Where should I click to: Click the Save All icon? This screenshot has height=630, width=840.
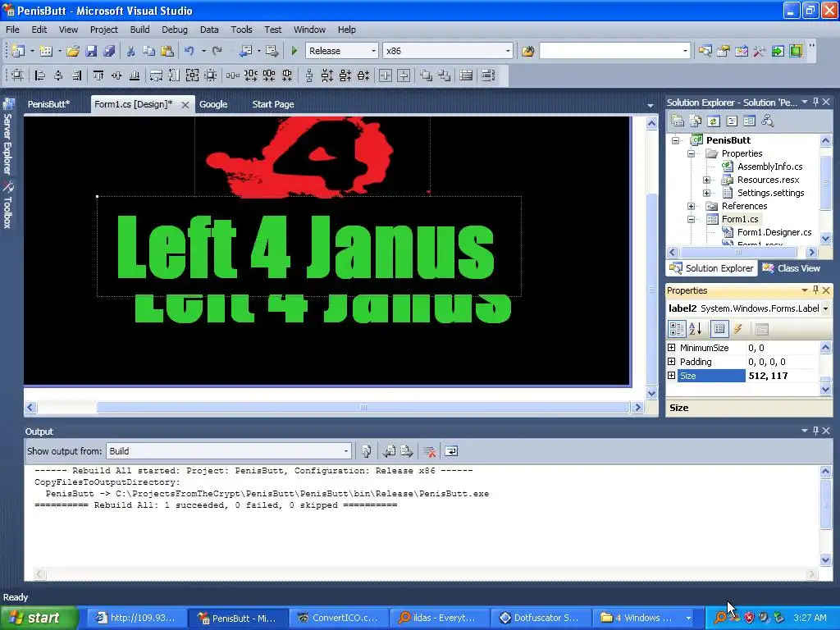[x=109, y=51]
